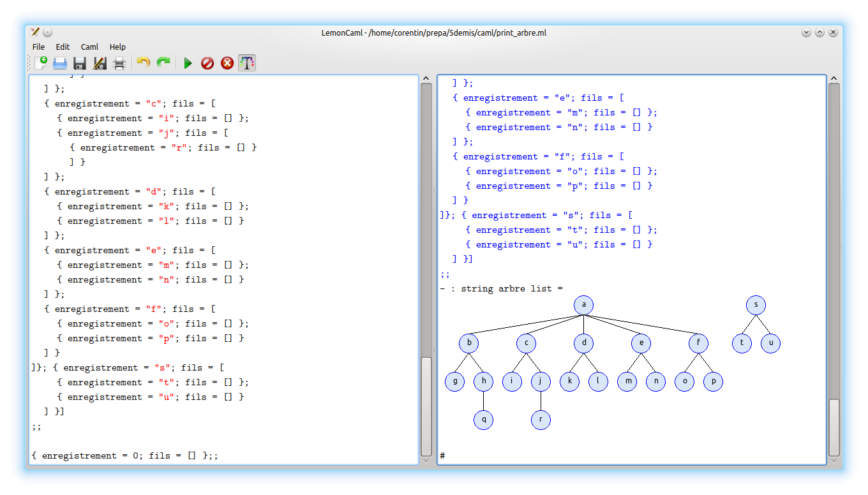Click the output pane scrollbar down arrow
The height and width of the screenshot is (495, 868).
click(834, 460)
